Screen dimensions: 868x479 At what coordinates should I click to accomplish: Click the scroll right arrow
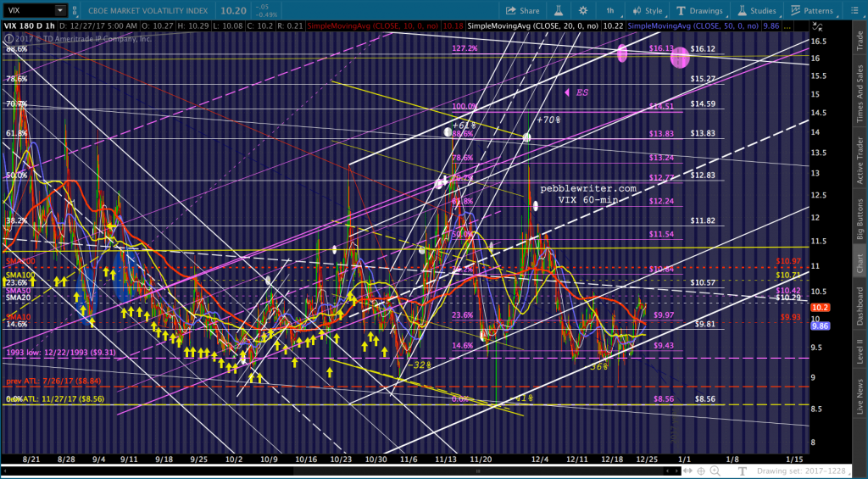coord(678,472)
